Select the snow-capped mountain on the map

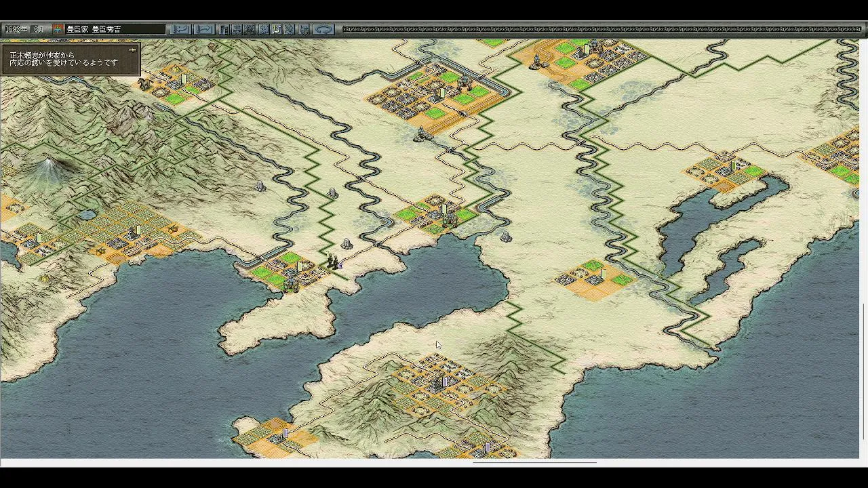coord(49,170)
